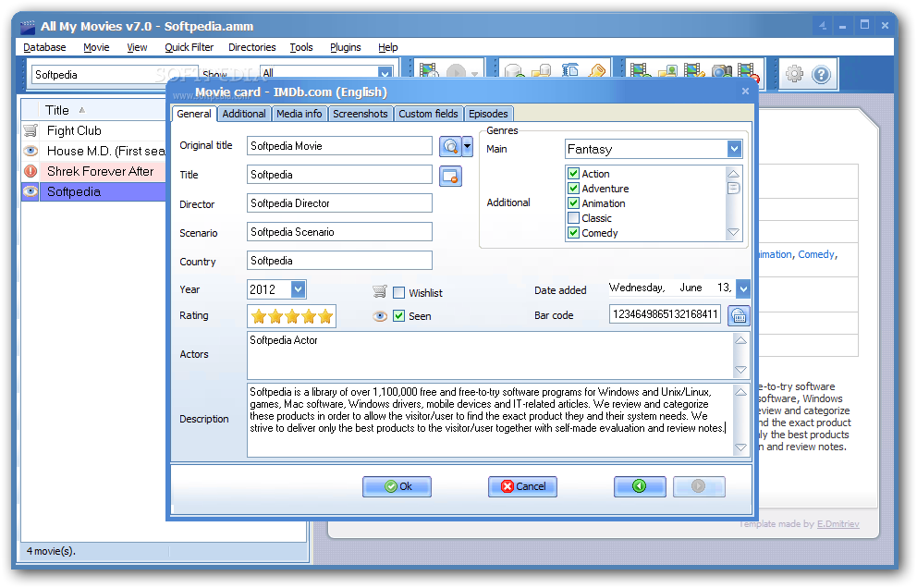This screenshot has width=917, height=588.
Task: Click into the Director field
Action: (340, 203)
